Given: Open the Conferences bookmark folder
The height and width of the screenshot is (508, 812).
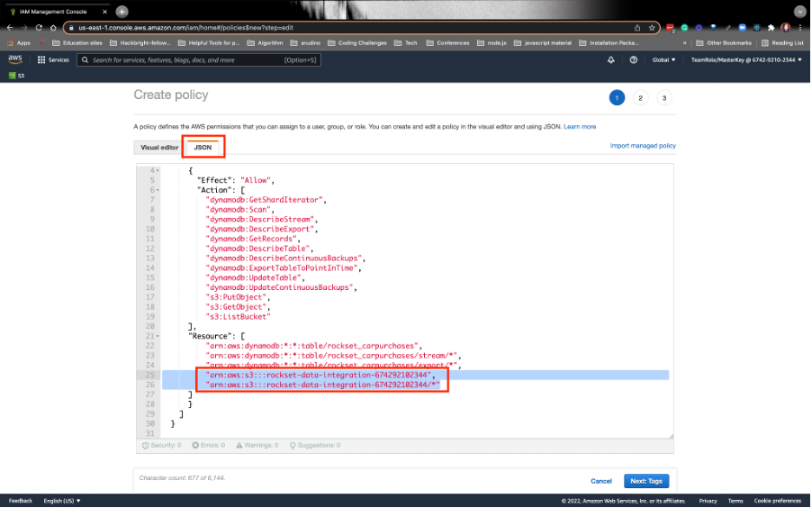Looking at the screenshot, I should tap(448, 43).
